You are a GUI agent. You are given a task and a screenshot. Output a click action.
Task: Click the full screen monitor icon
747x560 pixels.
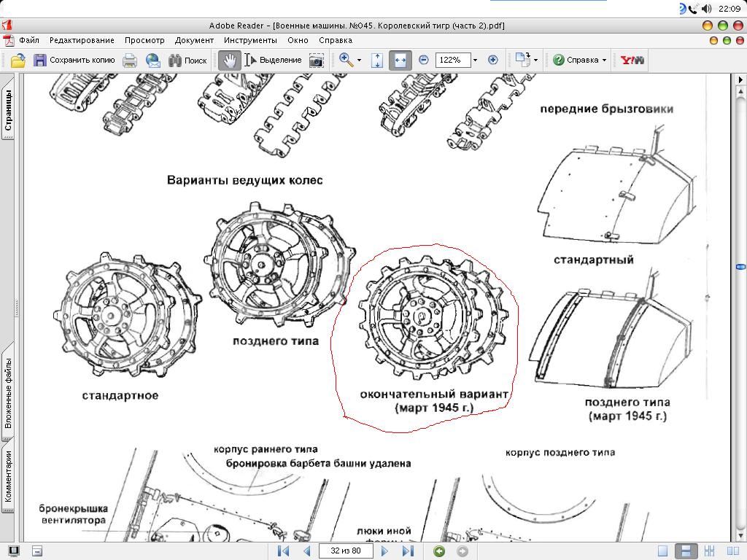pos(13,551)
